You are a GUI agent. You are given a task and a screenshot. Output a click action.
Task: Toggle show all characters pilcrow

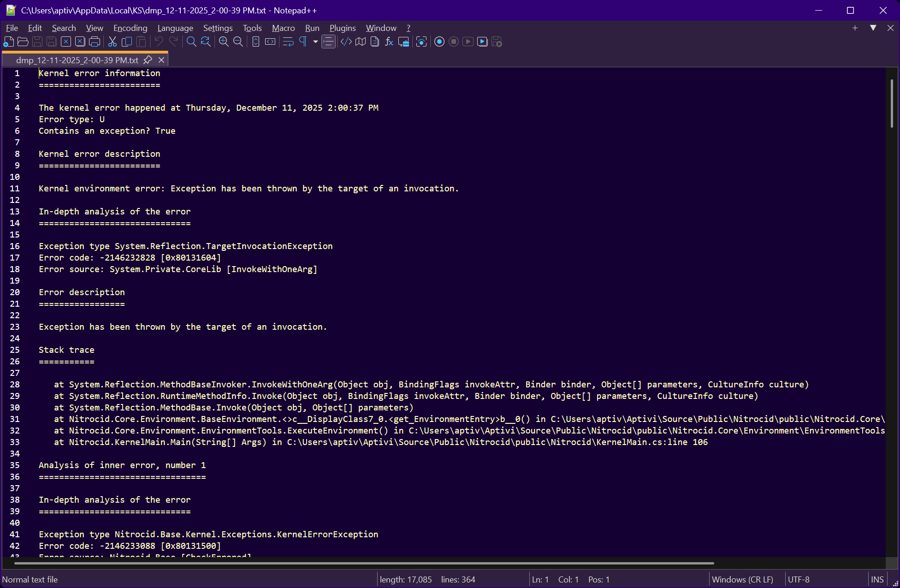coord(303,42)
